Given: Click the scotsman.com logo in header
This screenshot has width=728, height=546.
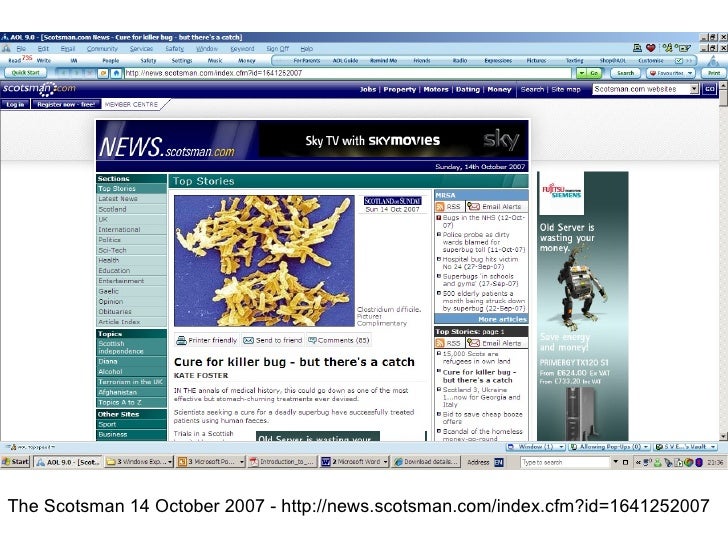Looking at the screenshot, I should (39, 89).
